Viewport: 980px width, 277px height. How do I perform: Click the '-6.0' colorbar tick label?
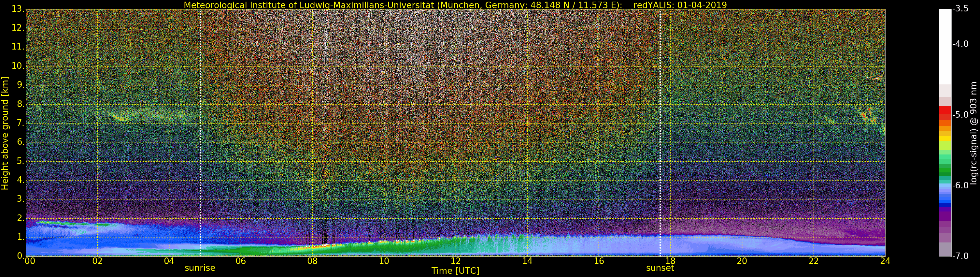tap(960, 185)
